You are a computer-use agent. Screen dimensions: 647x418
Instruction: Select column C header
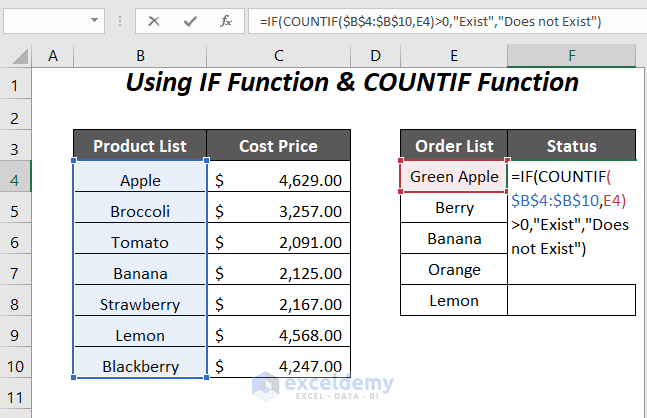click(278, 56)
